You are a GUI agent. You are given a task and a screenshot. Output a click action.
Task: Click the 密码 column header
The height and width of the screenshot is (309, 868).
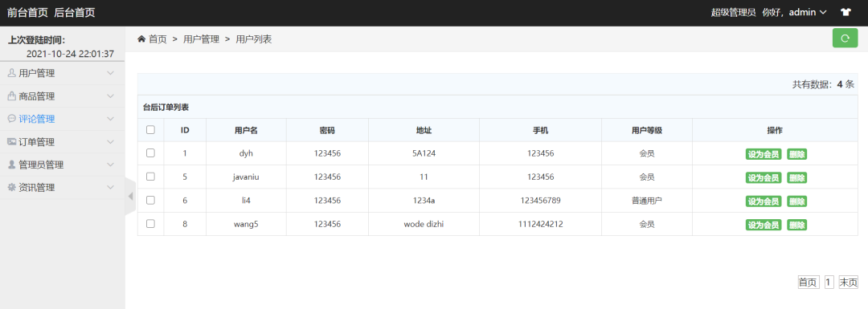pos(327,131)
